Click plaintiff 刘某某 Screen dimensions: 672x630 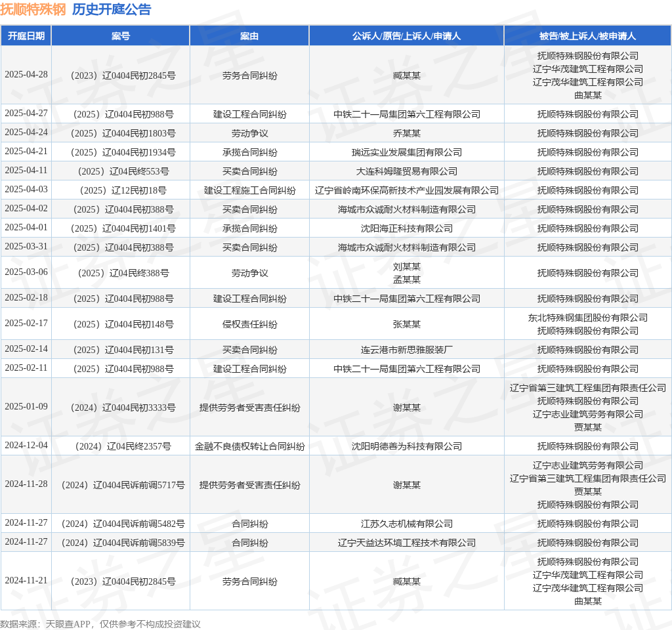(x=407, y=266)
